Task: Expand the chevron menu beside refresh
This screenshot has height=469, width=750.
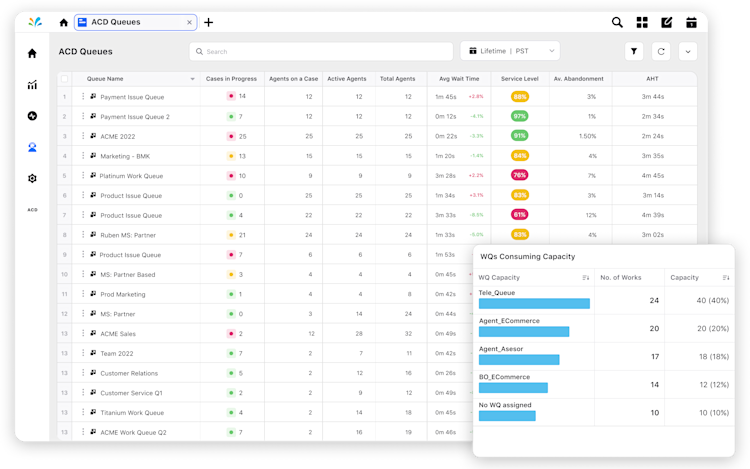Action: tap(688, 51)
